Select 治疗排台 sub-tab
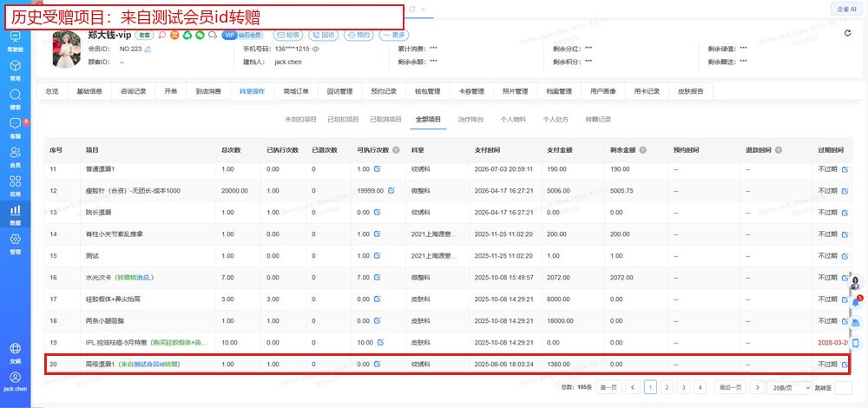Screen dimensions: 868x408 pyautogui.click(x=470, y=120)
